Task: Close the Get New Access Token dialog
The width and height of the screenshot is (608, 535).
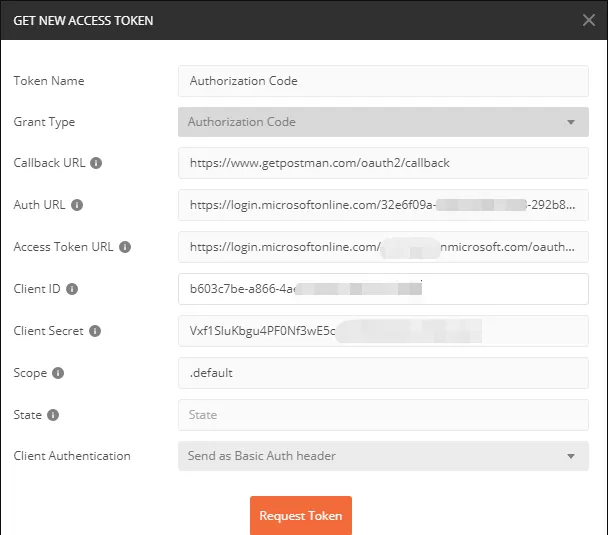Action: click(x=589, y=20)
